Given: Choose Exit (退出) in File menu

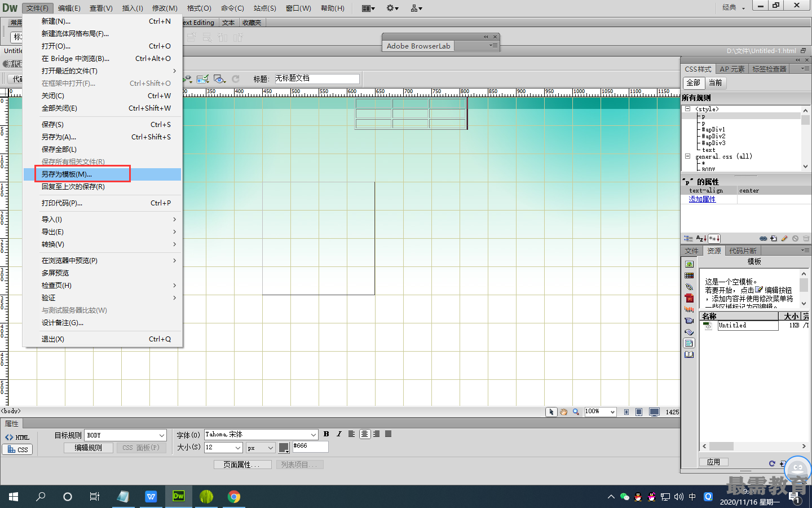Looking at the screenshot, I should coord(102,339).
